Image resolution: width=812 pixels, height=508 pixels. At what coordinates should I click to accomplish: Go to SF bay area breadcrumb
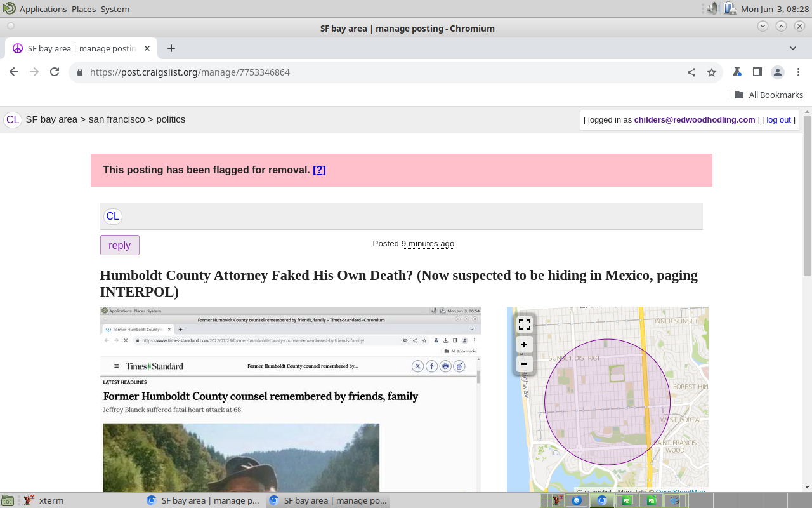coord(51,119)
